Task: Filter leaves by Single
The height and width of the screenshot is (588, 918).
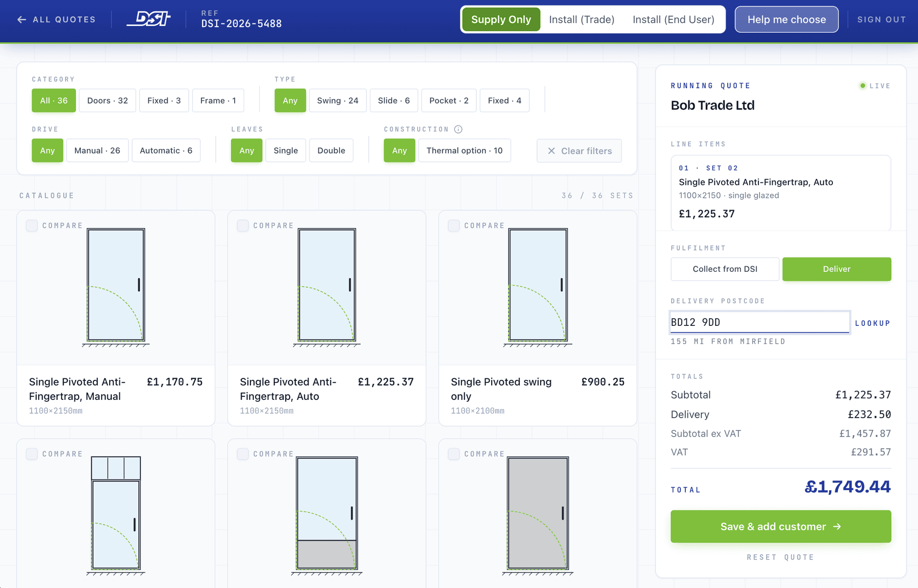Action: pos(286,150)
